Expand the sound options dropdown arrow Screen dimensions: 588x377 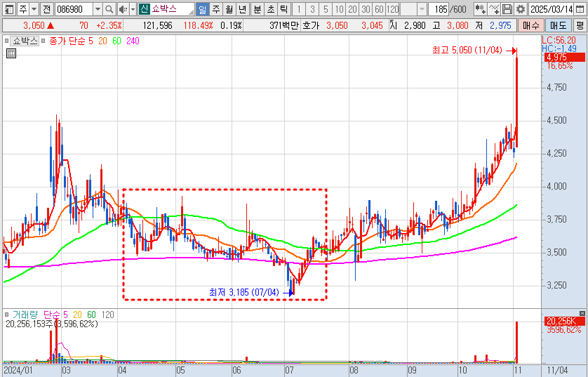(x=133, y=9)
